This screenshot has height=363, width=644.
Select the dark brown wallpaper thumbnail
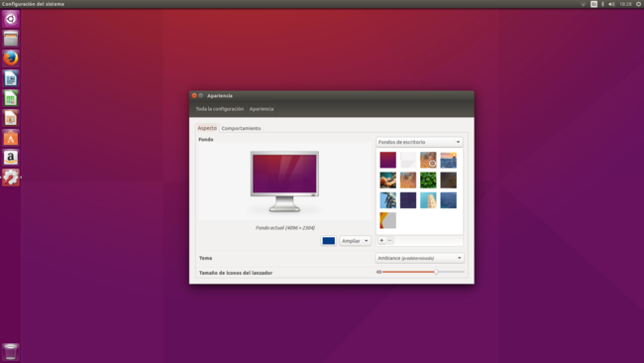pos(448,181)
